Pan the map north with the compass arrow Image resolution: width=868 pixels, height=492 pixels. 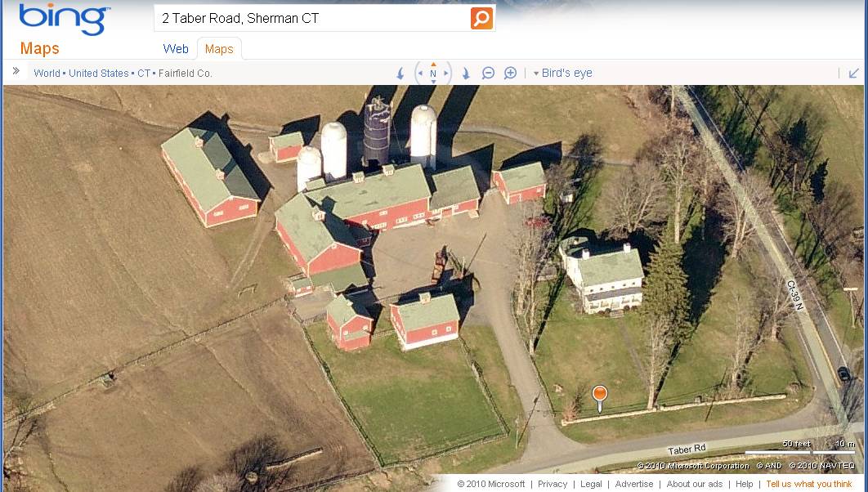click(433, 65)
